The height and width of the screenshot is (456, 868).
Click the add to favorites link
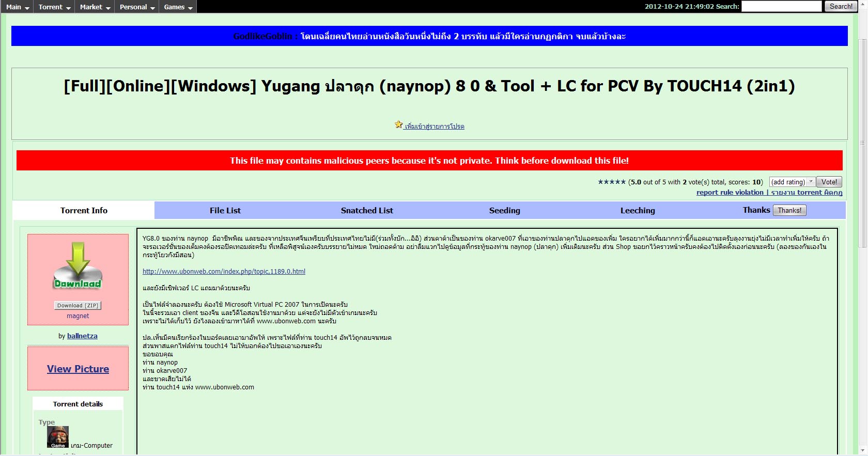[435, 126]
